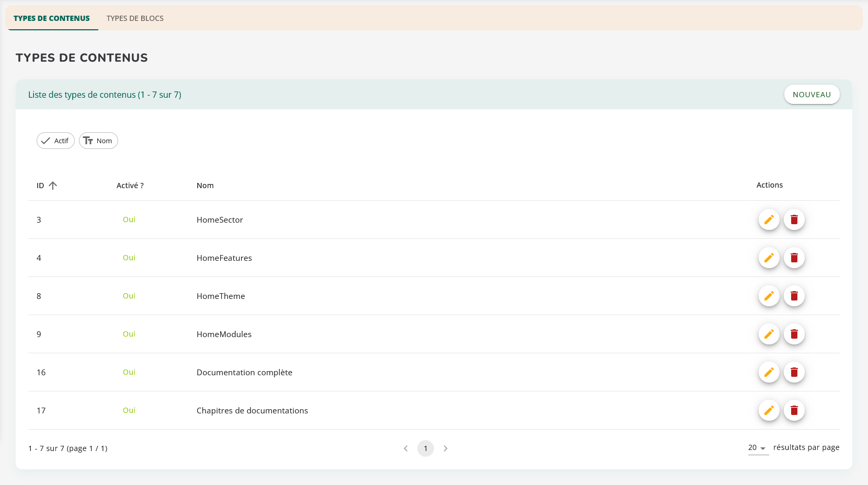
Task: Edit the HomeModules content type
Action: pos(769,334)
